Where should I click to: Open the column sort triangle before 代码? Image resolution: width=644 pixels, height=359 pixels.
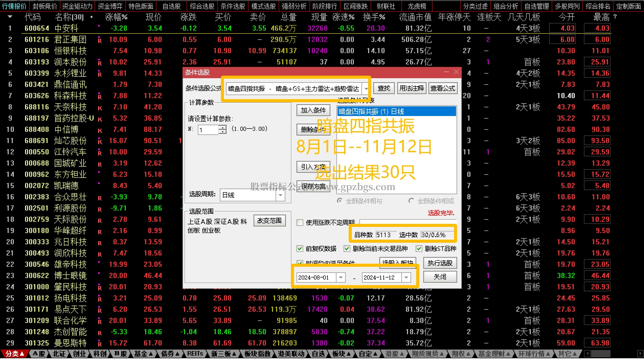(10, 17)
